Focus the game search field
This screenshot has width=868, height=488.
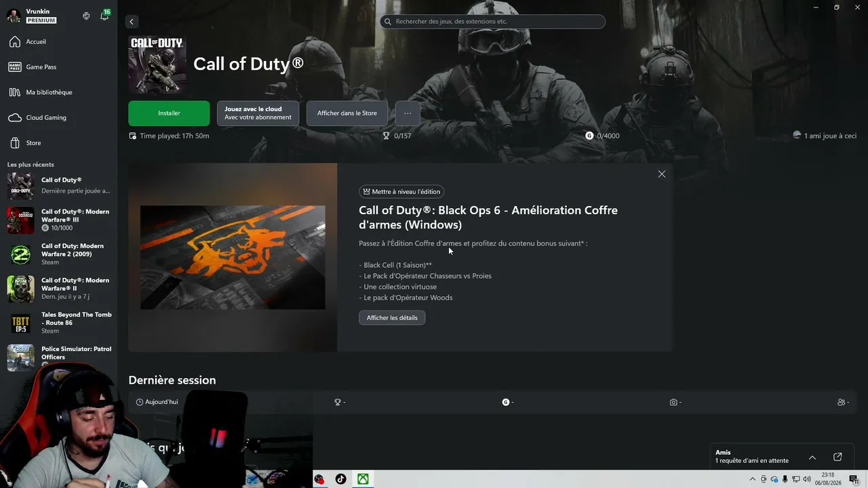click(x=492, y=22)
